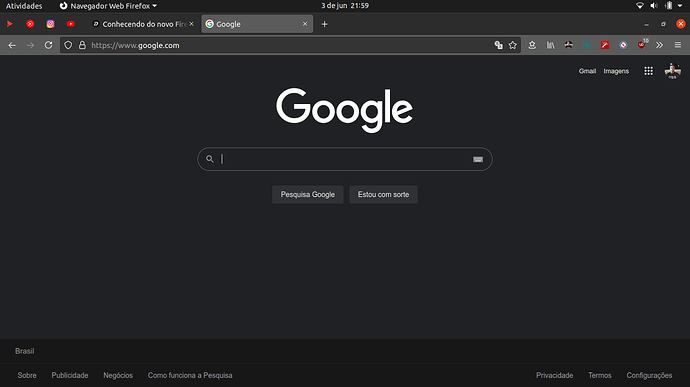Open the Firefox Library toolbar icon

click(x=551, y=45)
